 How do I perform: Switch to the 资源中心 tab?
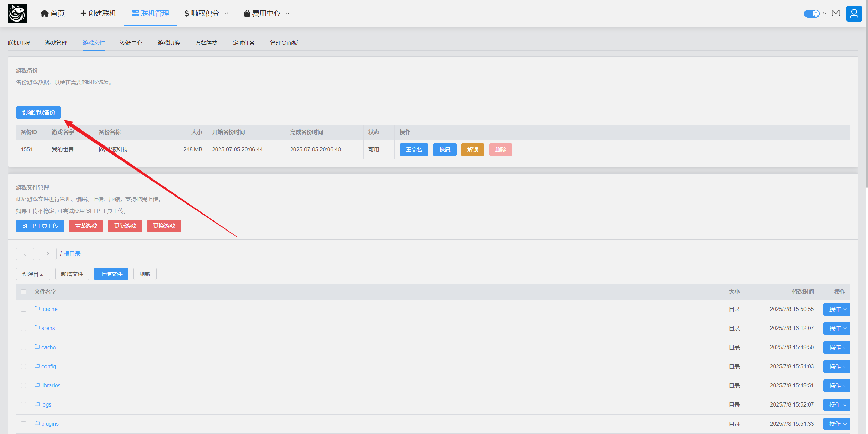click(131, 43)
